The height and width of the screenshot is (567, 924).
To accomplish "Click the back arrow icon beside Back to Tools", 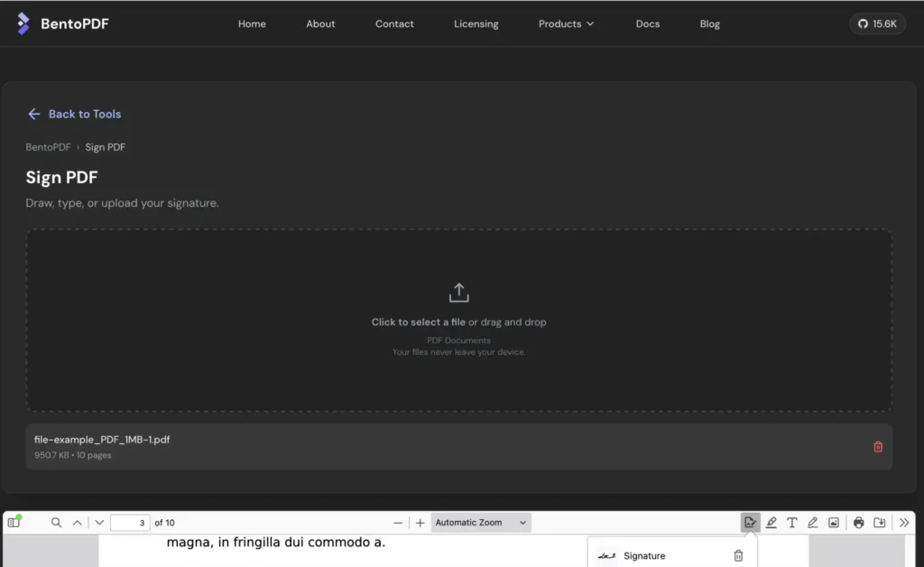I will click(34, 114).
